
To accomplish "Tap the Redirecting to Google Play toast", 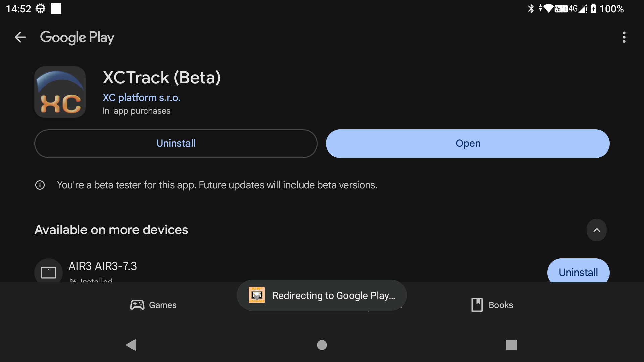I will tap(322, 295).
